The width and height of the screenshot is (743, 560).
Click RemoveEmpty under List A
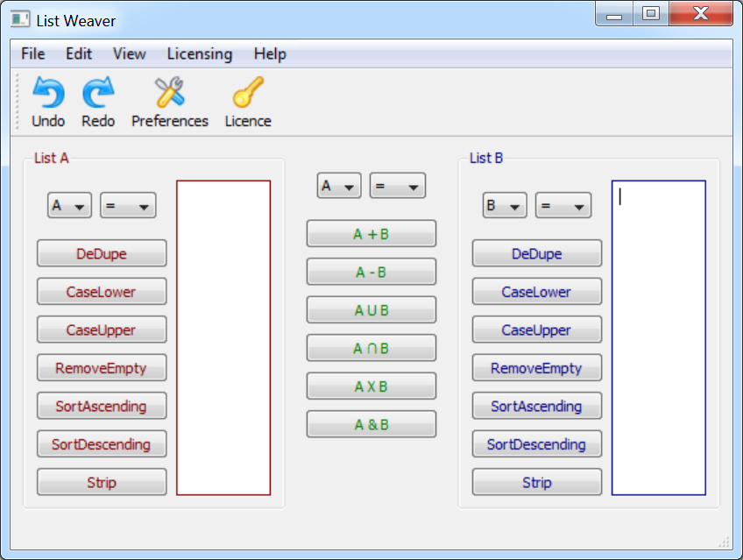(102, 368)
